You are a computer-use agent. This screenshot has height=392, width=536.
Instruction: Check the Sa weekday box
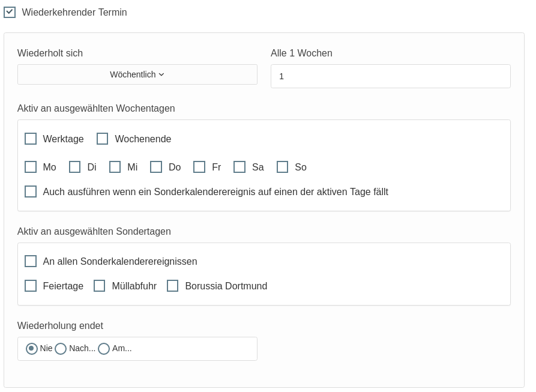pos(239,167)
